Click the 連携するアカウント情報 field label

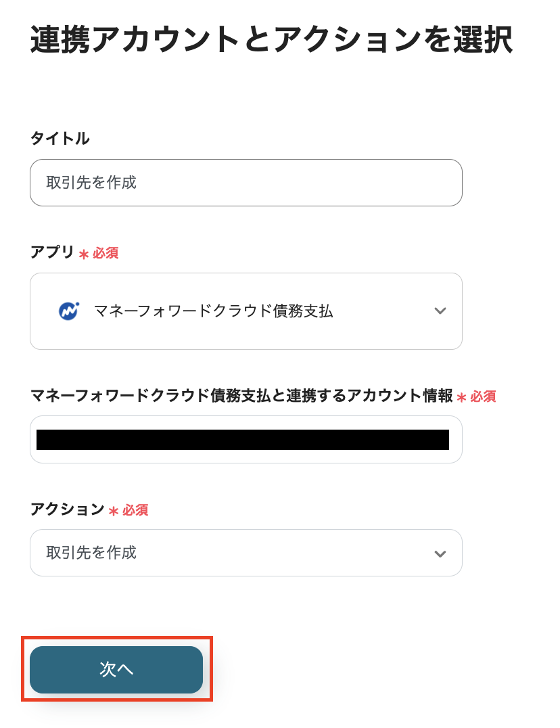coord(241,396)
